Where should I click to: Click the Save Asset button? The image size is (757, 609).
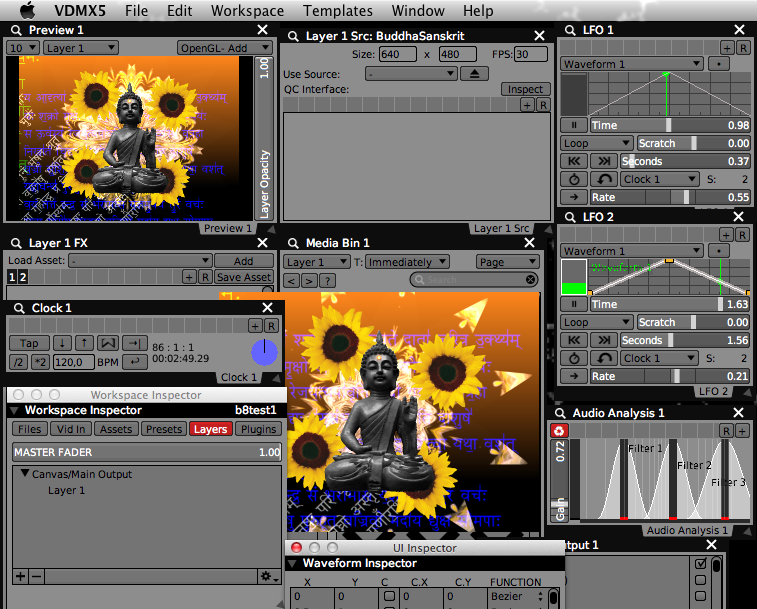[243, 277]
